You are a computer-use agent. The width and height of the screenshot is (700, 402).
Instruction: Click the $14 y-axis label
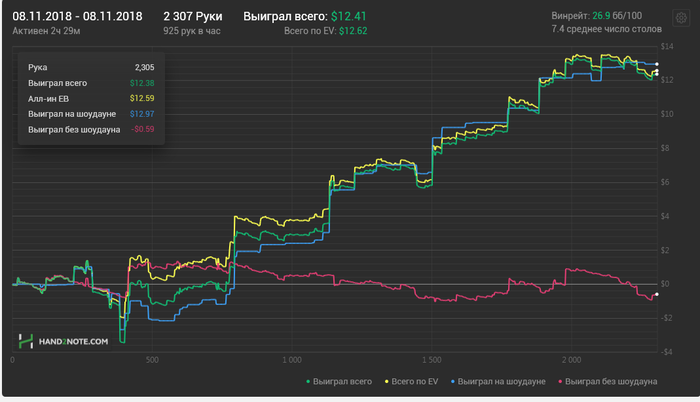pyautogui.click(x=667, y=46)
